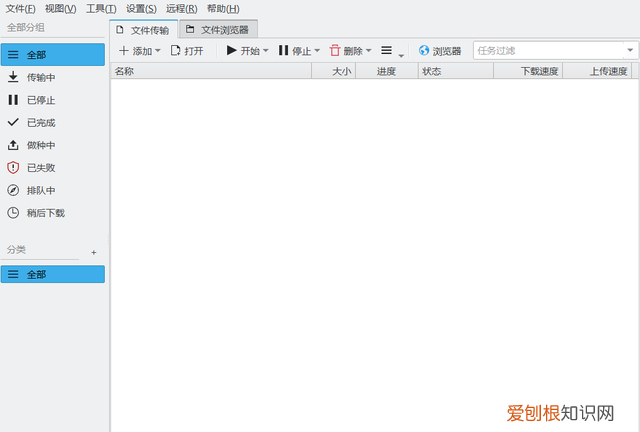Viewport: 640px width, 432px height.
Task: Click the 打开 toolbar button
Action: pos(187,51)
